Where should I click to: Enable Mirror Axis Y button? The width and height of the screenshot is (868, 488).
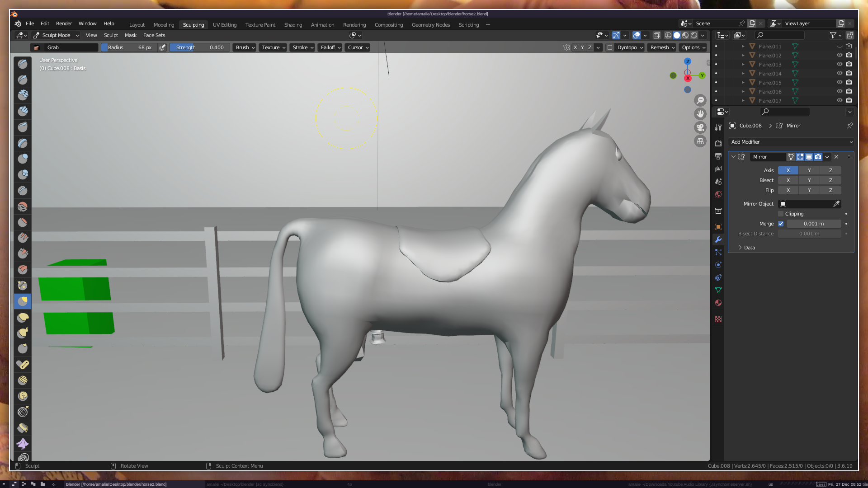pyautogui.click(x=809, y=170)
